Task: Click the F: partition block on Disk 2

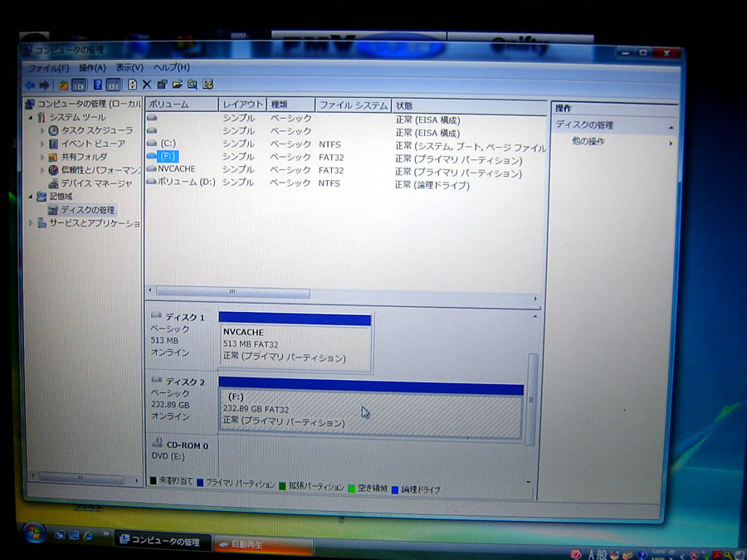Action: pyautogui.click(x=370, y=411)
